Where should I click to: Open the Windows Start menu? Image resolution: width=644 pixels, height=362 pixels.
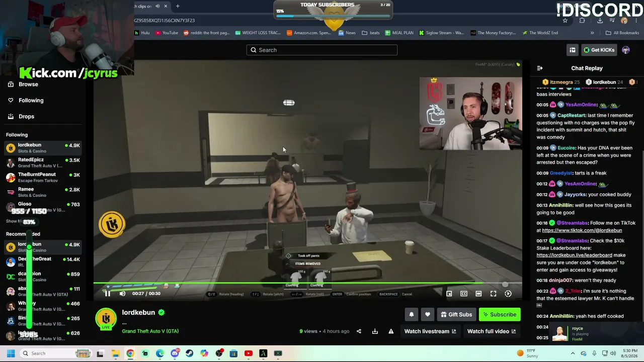point(11,353)
